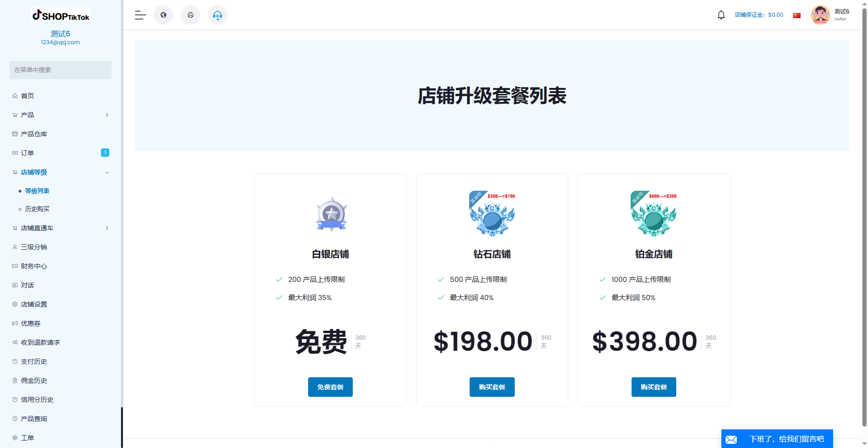The width and height of the screenshot is (868, 448).
Task: Click the SHOP TikTok logo
Action: tap(61, 15)
